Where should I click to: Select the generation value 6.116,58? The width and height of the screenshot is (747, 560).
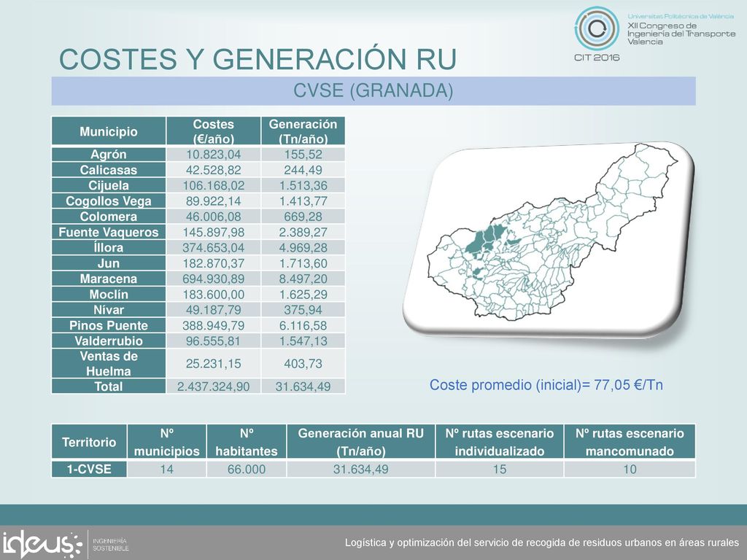click(x=303, y=325)
